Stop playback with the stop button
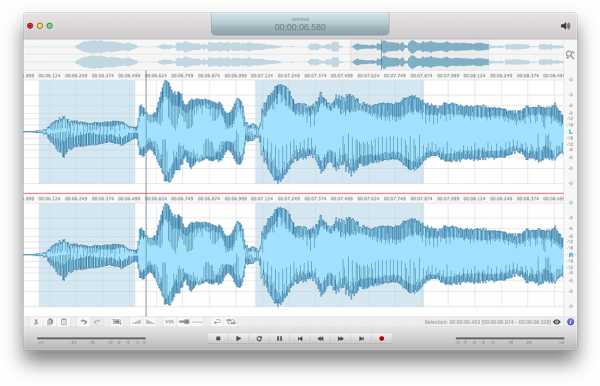The height and width of the screenshot is (386, 600). click(x=218, y=339)
